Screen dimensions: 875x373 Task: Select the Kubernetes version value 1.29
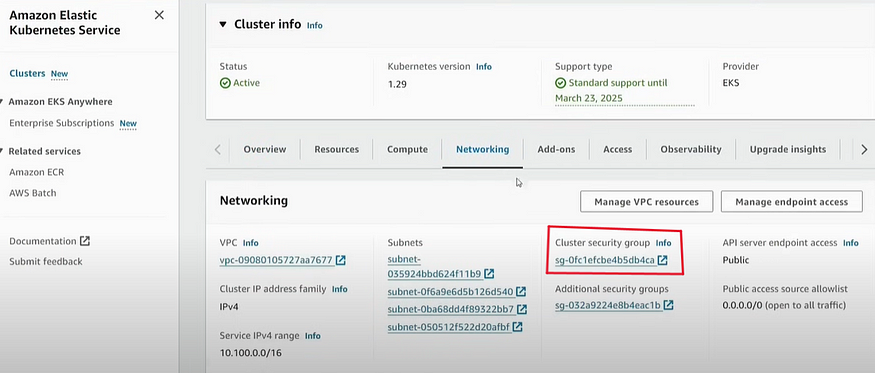coord(397,85)
